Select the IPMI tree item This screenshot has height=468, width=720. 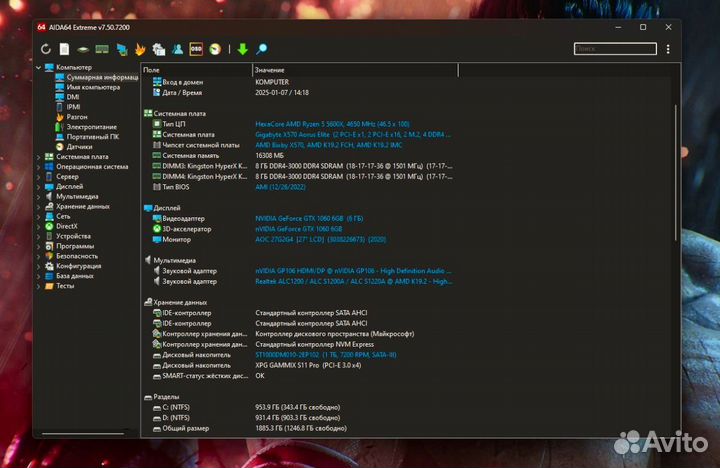coord(68,107)
